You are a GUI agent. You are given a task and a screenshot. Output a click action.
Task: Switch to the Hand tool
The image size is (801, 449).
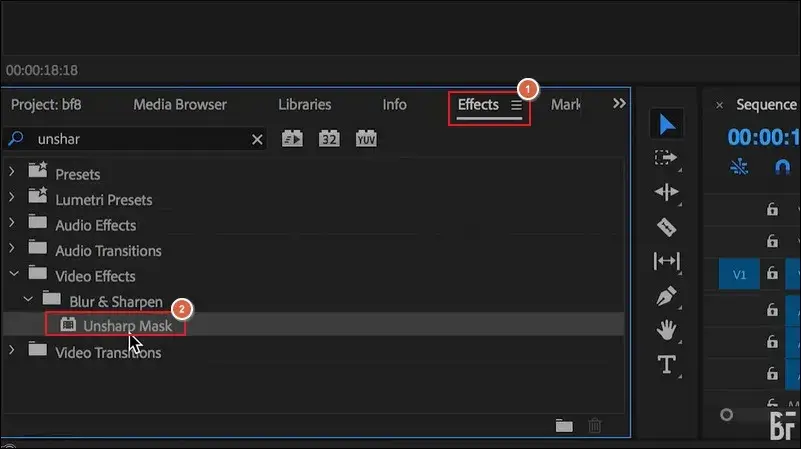pyautogui.click(x=666, y=330)
